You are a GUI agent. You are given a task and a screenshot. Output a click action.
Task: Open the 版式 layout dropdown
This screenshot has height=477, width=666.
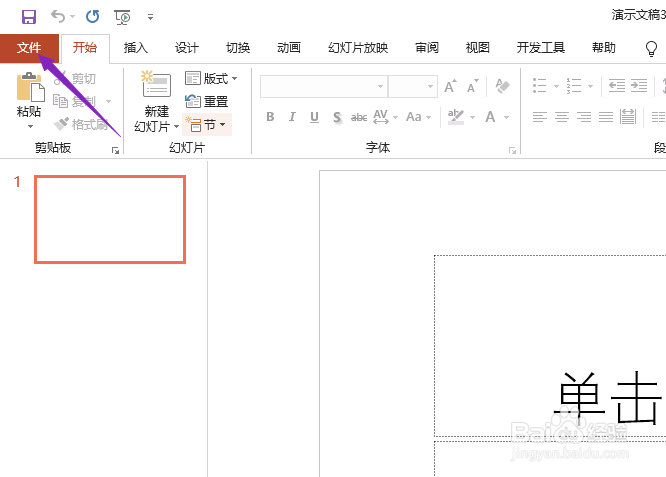pyautogui.click(x=211, y=79)
